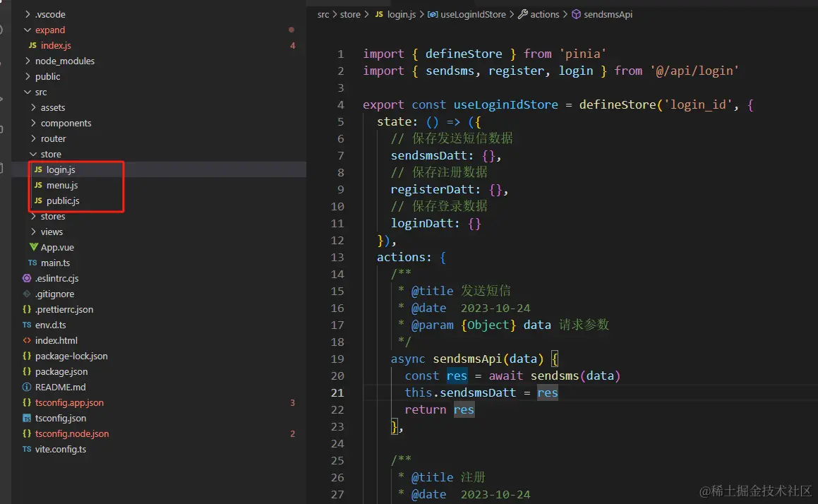The width and height of the screenshot is (818, 504).
Task: Click the info icon of README.md
Action: (x=27, y=387)
